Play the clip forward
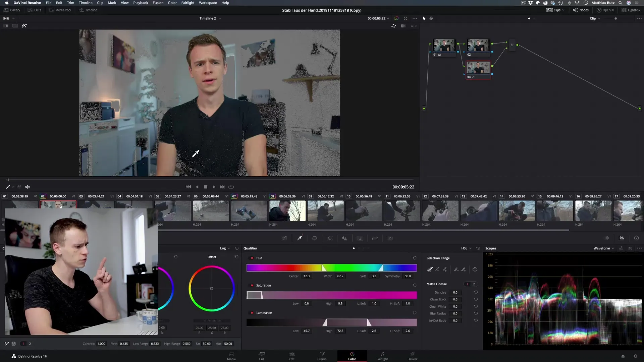The height and width of the screenshot is (362, 644). pyautogui.click(x=214, y=187)
